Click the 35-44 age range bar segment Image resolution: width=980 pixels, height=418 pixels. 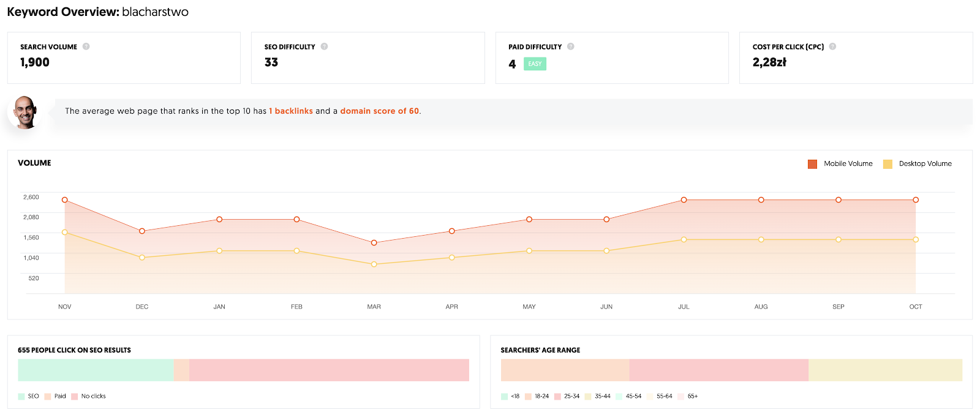click(x=885, y=370)
